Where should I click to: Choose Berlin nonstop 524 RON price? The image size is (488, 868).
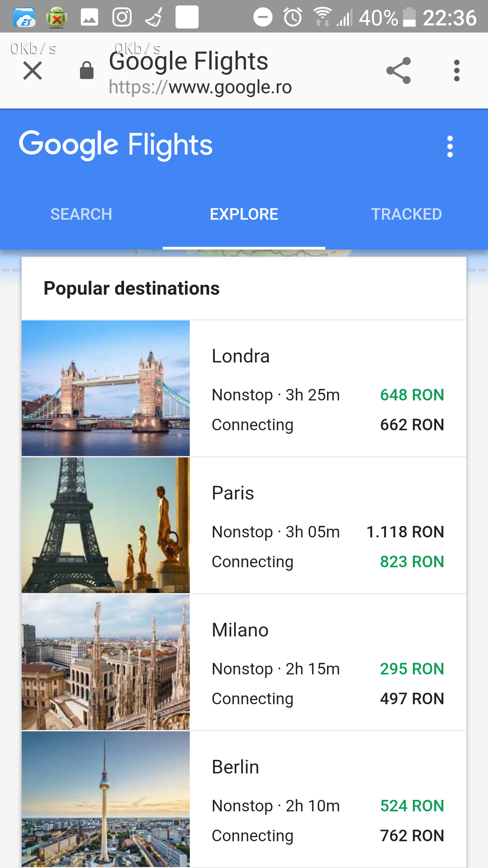(x=412, y=806)
